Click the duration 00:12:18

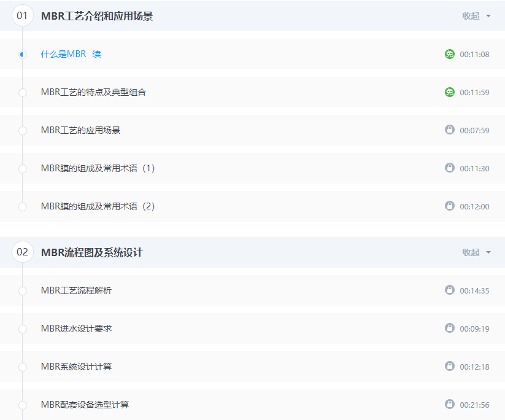point(474,367)
